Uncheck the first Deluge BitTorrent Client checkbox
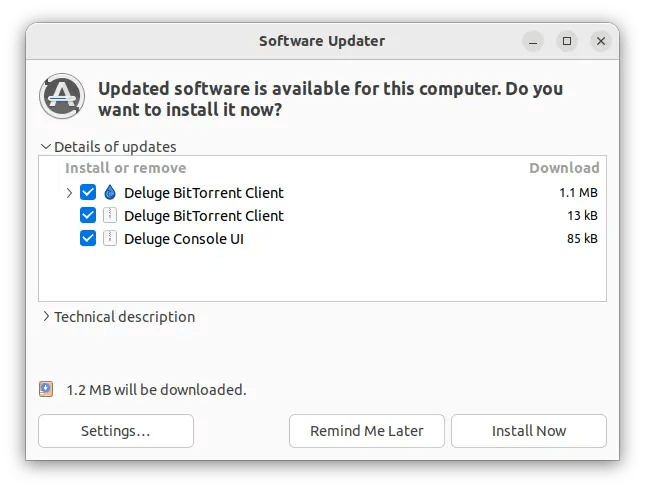645x489 pixels. [88, 192]
